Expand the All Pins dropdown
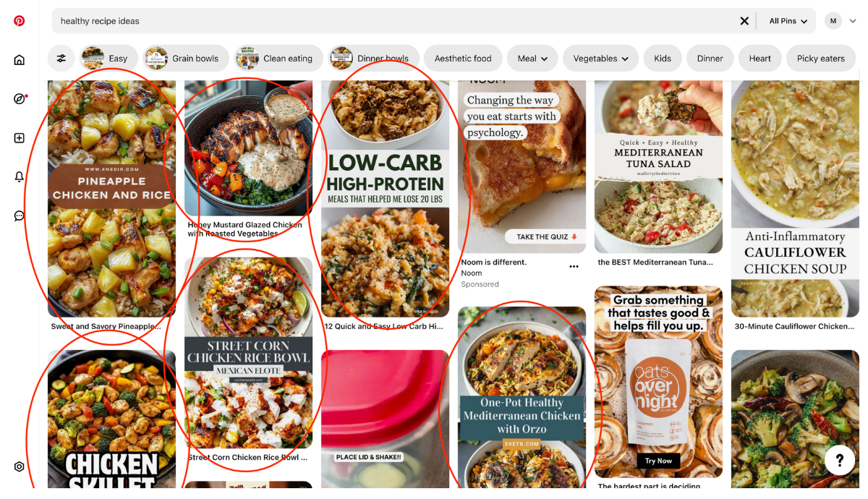This screenshot has height=499, width=868. (x=788, y=21)
